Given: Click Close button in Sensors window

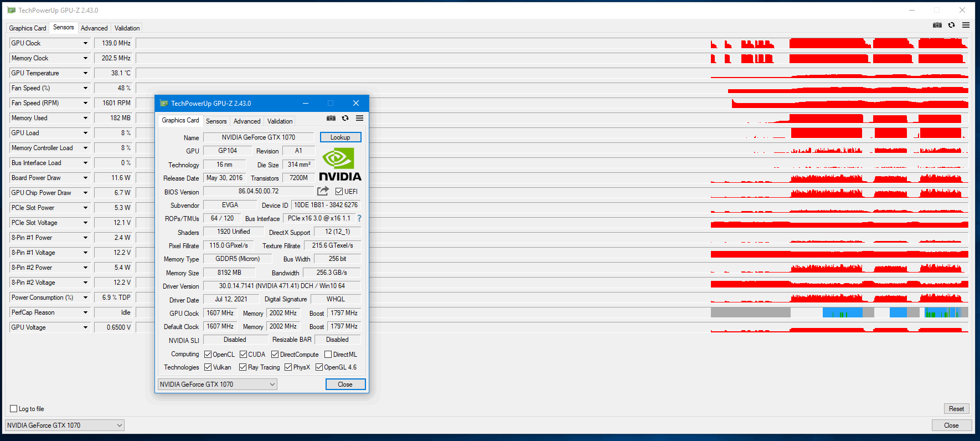Looking at the screenshot, I should [951, 425].
